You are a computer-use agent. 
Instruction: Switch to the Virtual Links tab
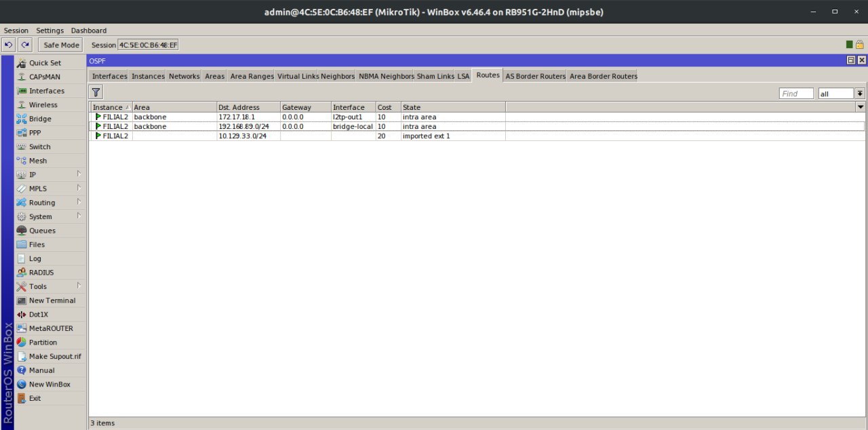click(298, 76)
